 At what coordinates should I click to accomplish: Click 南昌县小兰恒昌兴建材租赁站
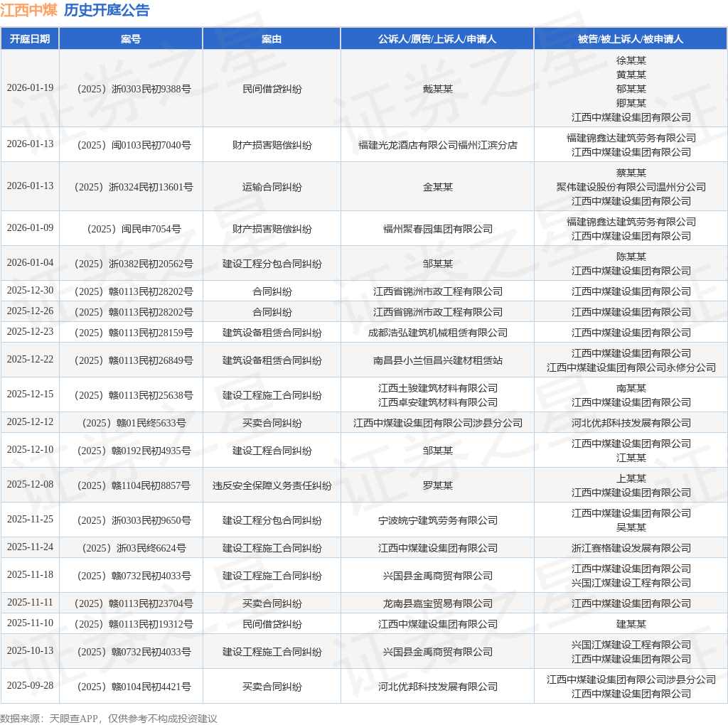pos(437,360)
